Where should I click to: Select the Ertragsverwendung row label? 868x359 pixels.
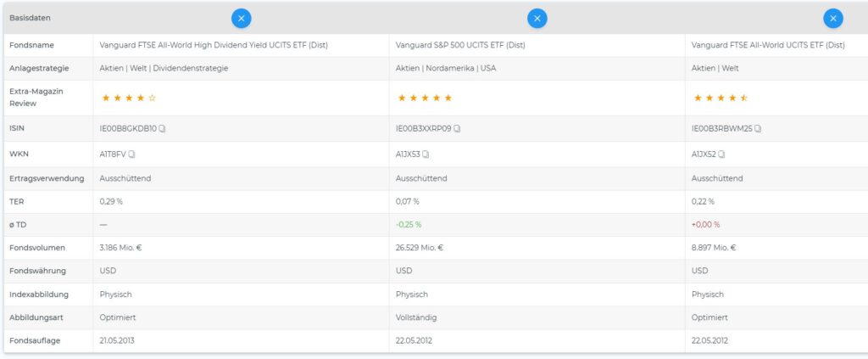[x=47, y=178]
